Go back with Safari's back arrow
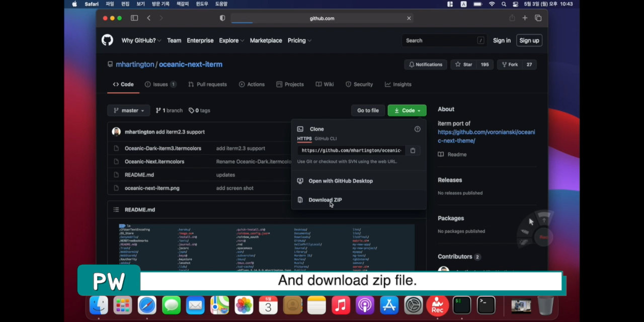This screenshot has width=644, height=322. pyautogui.click(x=149, y=18)
